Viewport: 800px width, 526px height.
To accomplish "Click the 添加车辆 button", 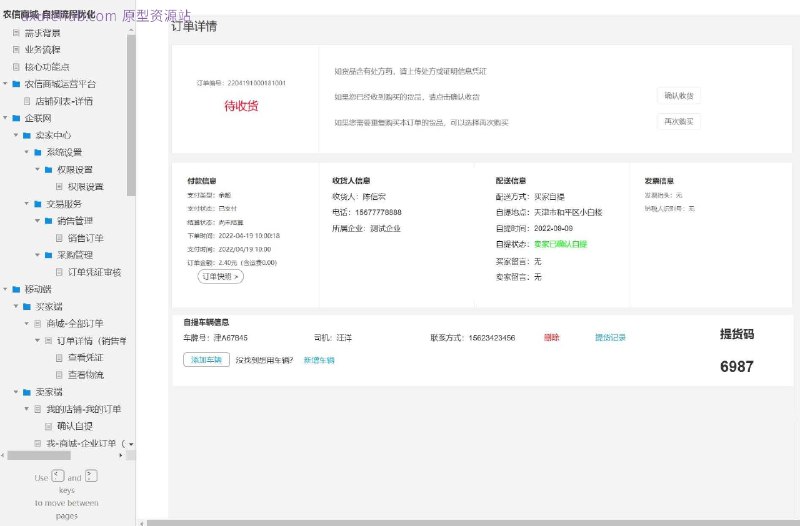I will (x=206, y=360).
